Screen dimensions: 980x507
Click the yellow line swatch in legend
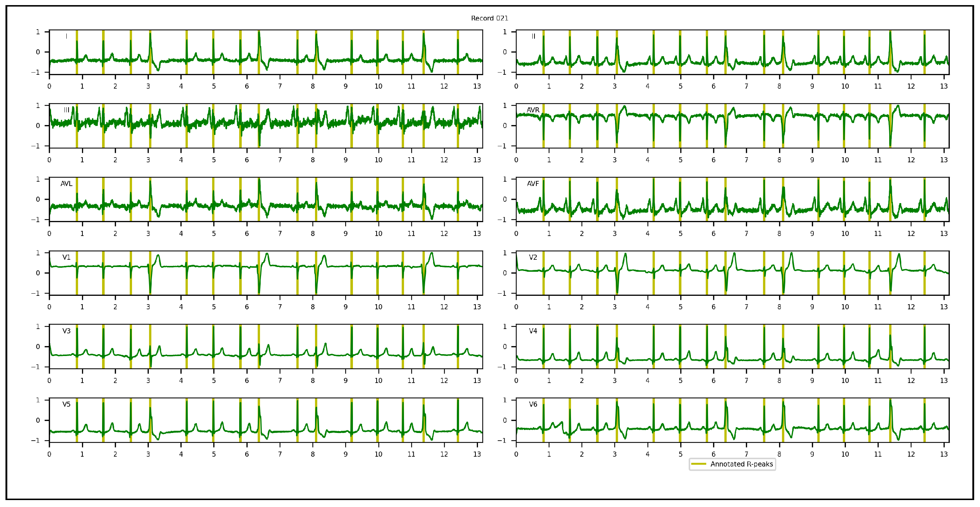tap(699, 464)
